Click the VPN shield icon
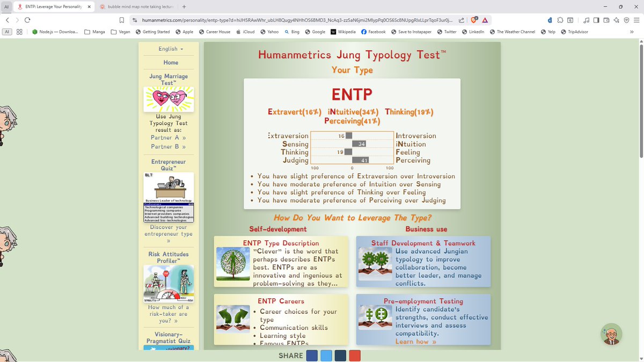 [x=626, y=20]
